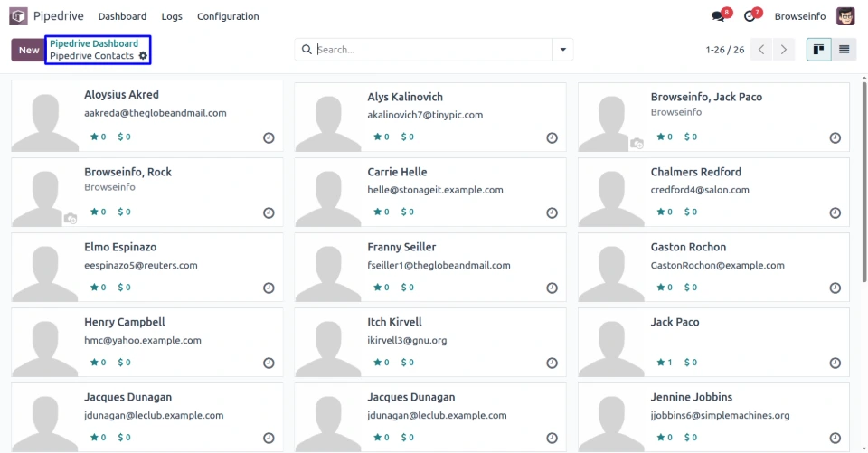Click activity clock on Carrie Helle card
Viewport: 868px width, 453px height.
[552, 213]
